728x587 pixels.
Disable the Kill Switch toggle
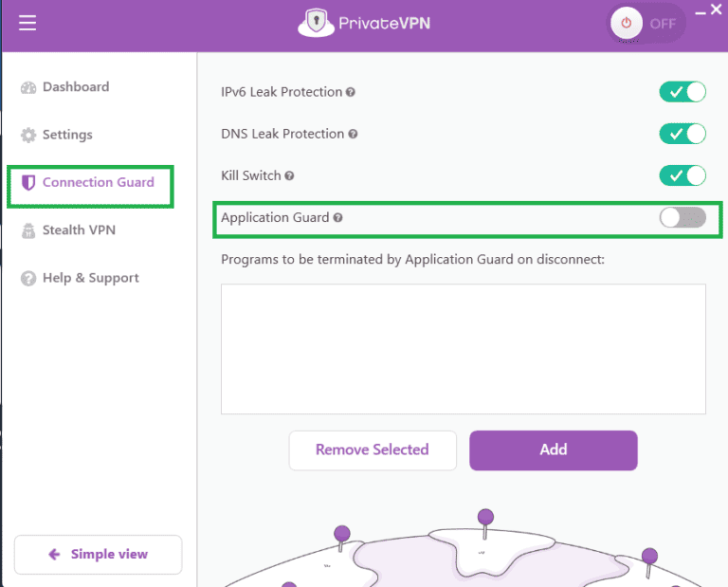682,175
